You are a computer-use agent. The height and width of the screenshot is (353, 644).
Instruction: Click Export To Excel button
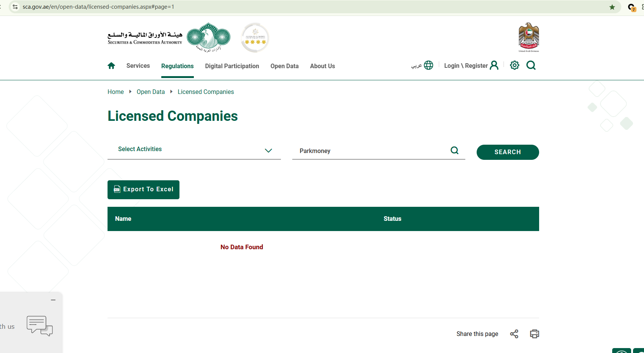[143, 190]
